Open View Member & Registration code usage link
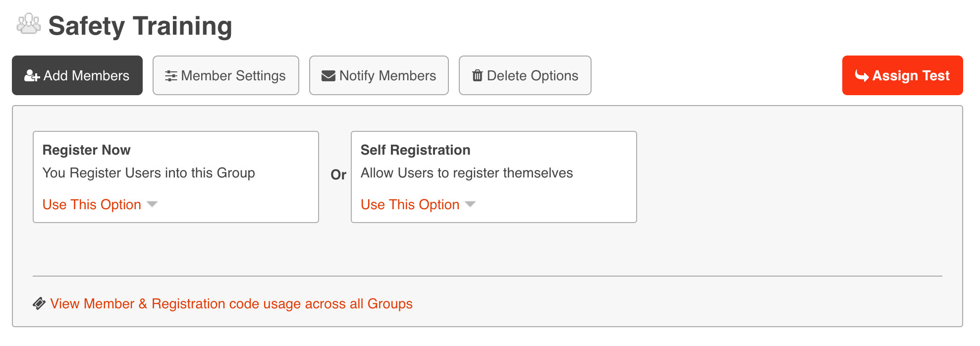 click(231, 303)
